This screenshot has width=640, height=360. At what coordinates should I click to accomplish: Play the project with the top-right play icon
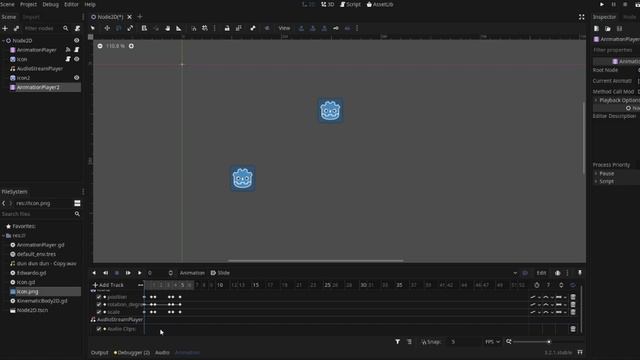pos(602,4)
